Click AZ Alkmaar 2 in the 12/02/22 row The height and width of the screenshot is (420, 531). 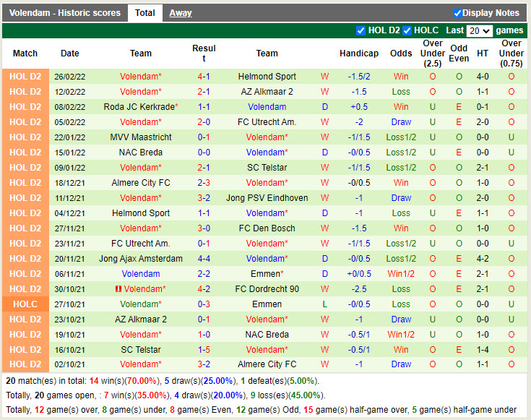[267, 92]
